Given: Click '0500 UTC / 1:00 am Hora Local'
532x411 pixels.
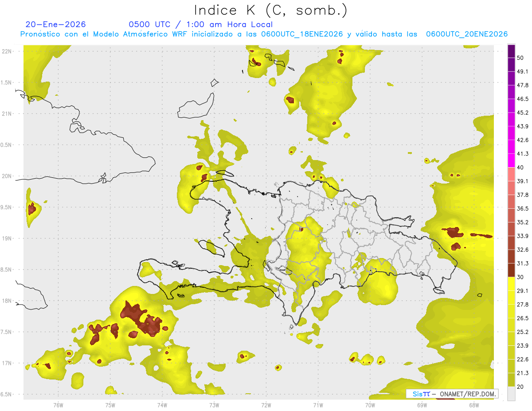Looking at the screenshot, I should (200, 24).
